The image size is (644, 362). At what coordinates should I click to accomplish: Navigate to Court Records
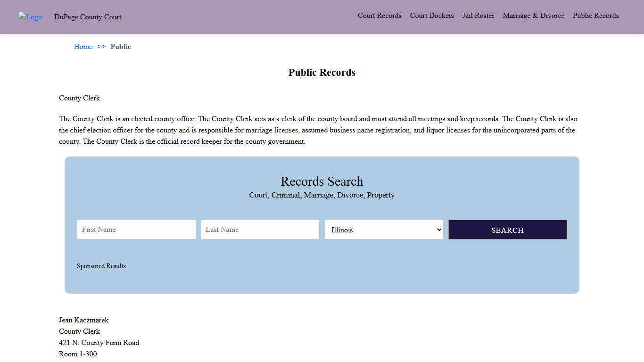point(380,16)
